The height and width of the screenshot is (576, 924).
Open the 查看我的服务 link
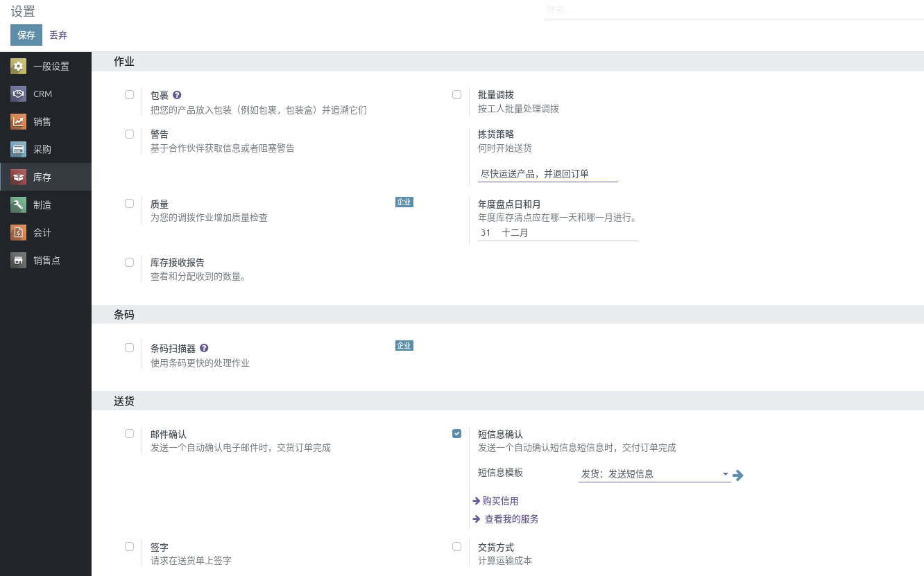coord(506,519)
